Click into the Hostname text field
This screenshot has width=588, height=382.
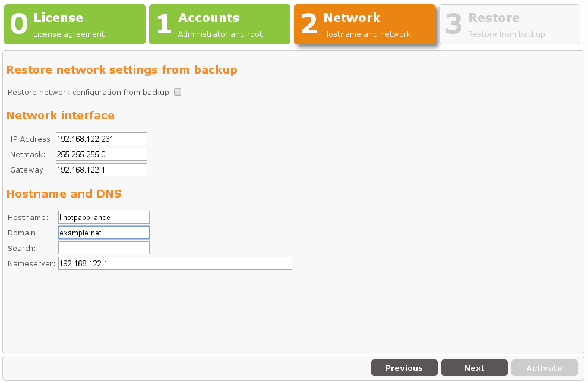104,217
